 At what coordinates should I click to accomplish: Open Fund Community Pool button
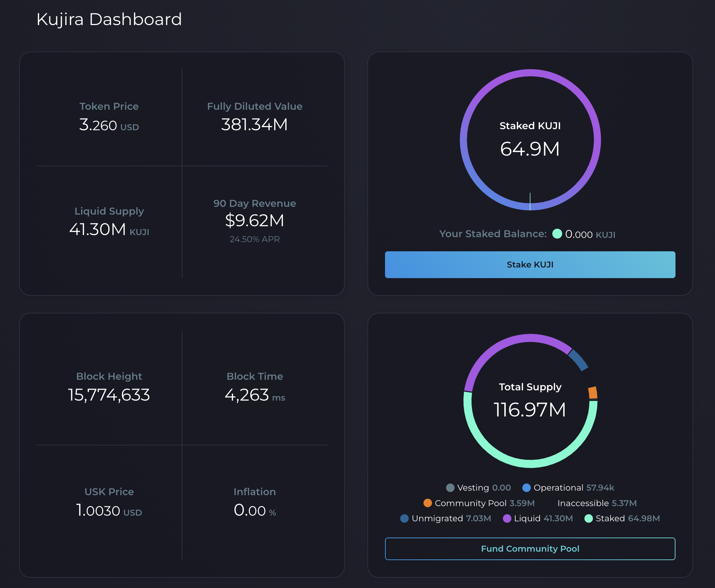click(x=530, y=549)
